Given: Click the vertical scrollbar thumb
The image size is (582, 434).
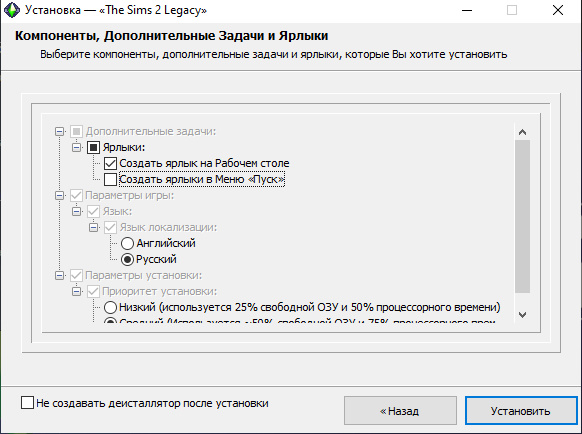Looking at the screenshot, I should (x=522, y=216).
